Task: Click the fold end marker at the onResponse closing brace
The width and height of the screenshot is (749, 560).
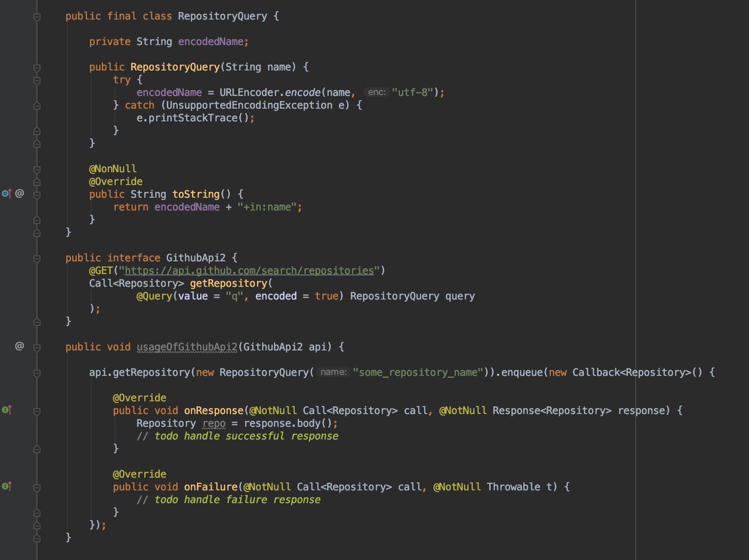Action: (37, 449)
